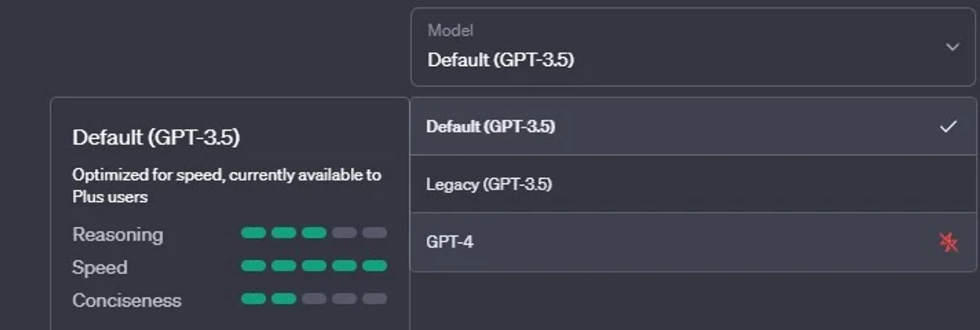Pick the GPT-4 model option
The width and height of the screenshot is (980, 330).
coord(693,242)
